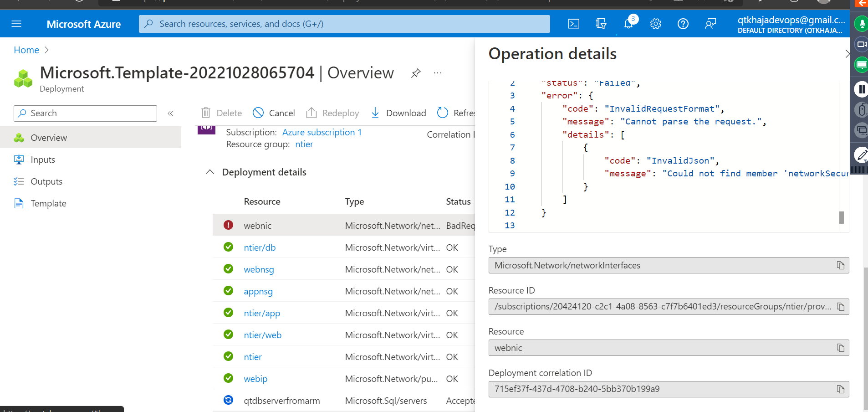
Task: Click the failed status icon for webnic
Action: 229,225
